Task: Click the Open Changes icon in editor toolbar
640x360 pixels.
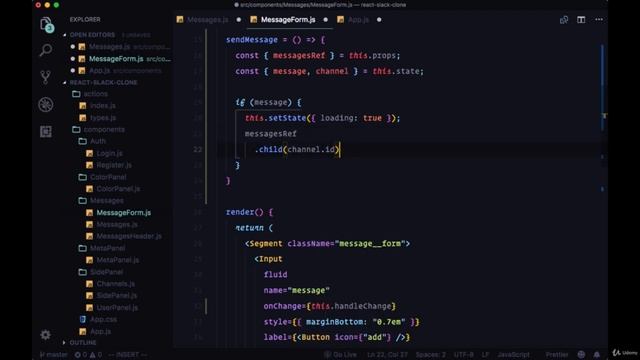Action: pyautogui.click(x=564, y=20)
